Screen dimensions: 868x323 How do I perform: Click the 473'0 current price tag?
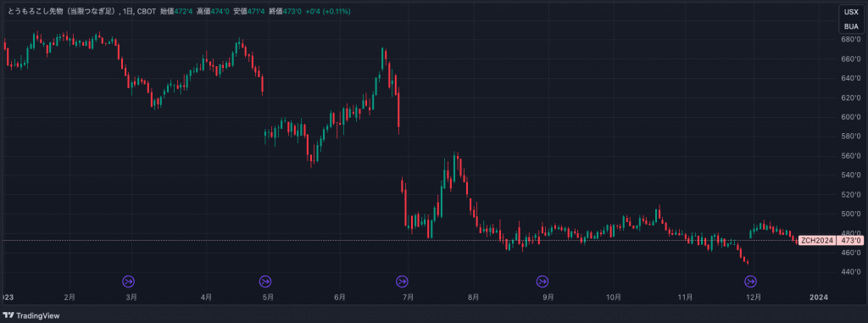[x=850, y=241]
